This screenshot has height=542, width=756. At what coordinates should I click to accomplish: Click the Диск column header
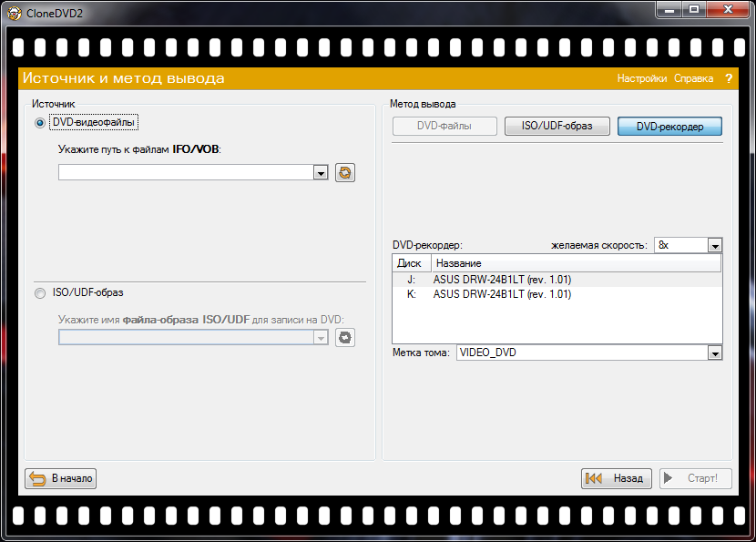tap(412, 263)
